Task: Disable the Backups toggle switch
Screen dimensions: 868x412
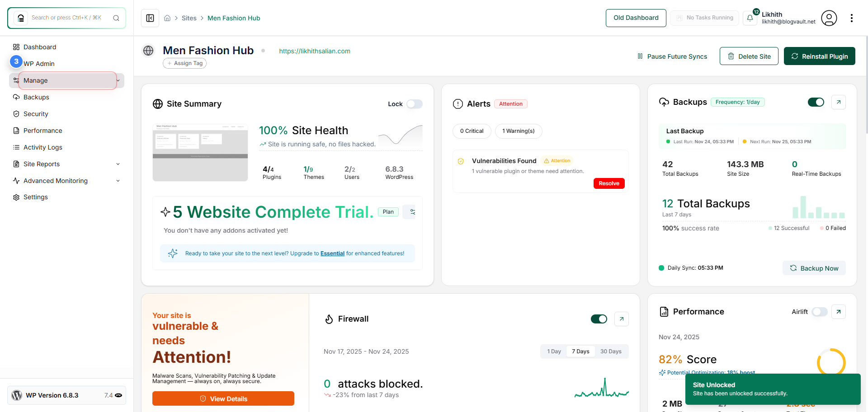Action: [816, 102]
